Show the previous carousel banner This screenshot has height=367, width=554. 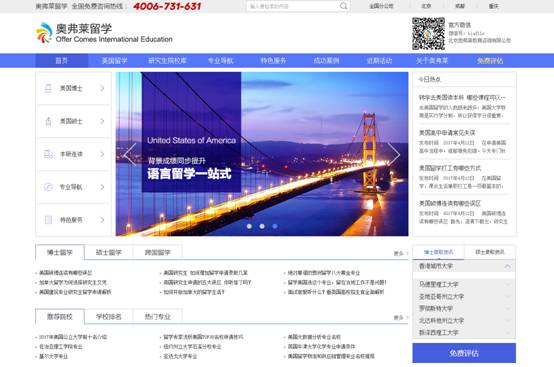130,154
